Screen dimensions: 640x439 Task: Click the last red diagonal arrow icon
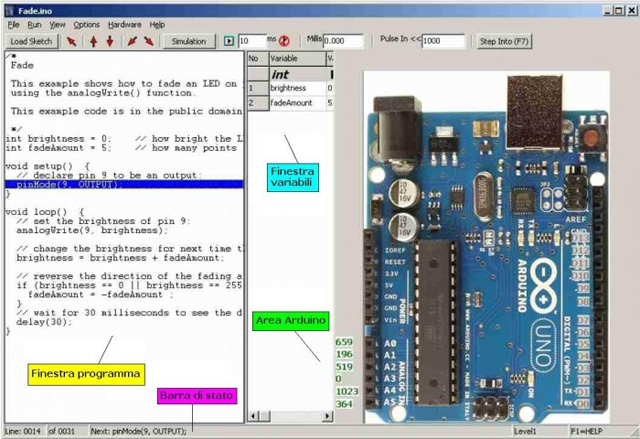pyautogui.click(x=148, y=42)
